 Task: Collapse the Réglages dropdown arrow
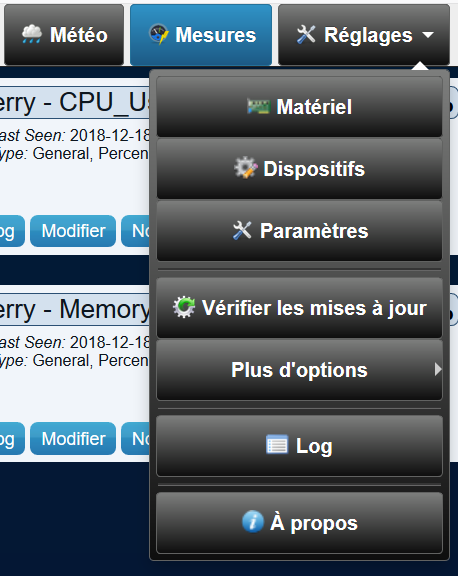coord(428,35)
